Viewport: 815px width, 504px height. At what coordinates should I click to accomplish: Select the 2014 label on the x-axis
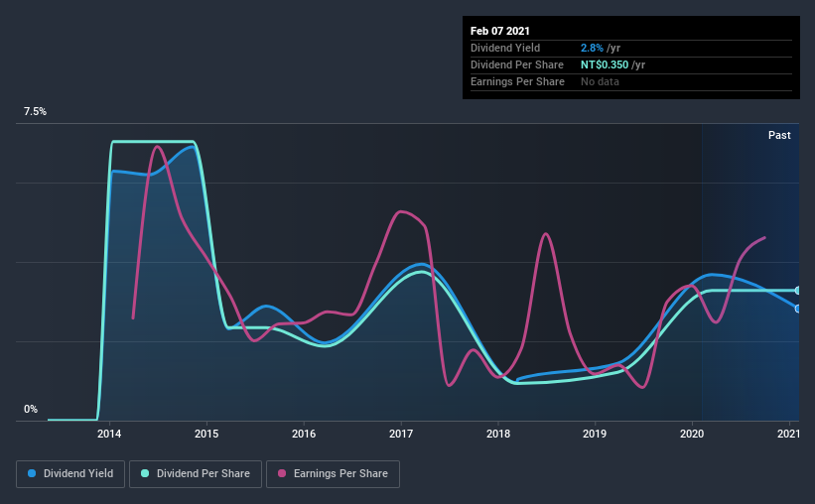coord(109,434)
